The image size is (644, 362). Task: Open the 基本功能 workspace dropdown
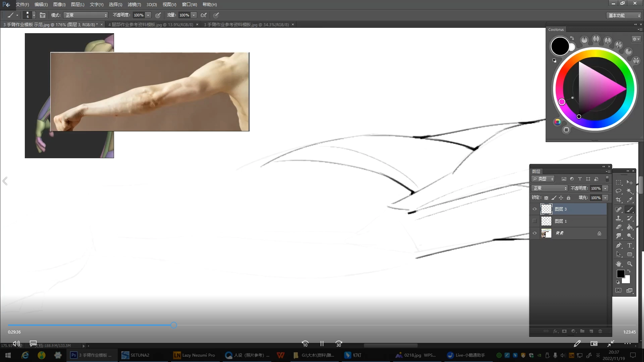click(624, 15)
